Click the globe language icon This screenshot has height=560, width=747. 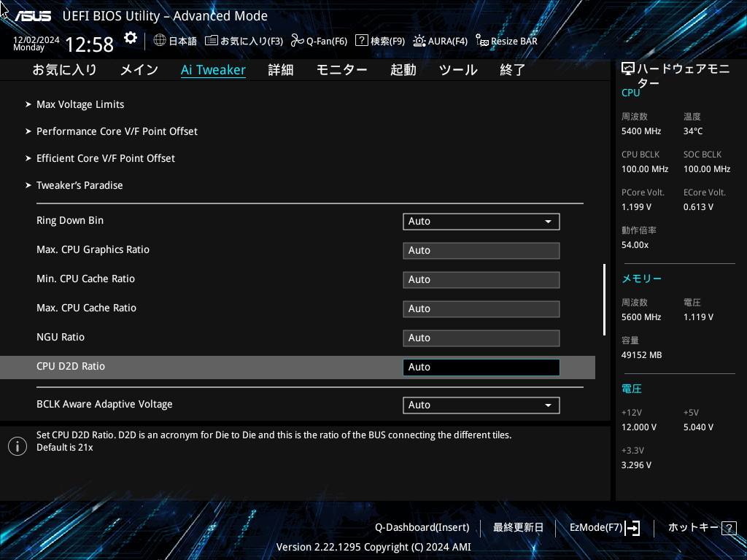pos(160,41)
